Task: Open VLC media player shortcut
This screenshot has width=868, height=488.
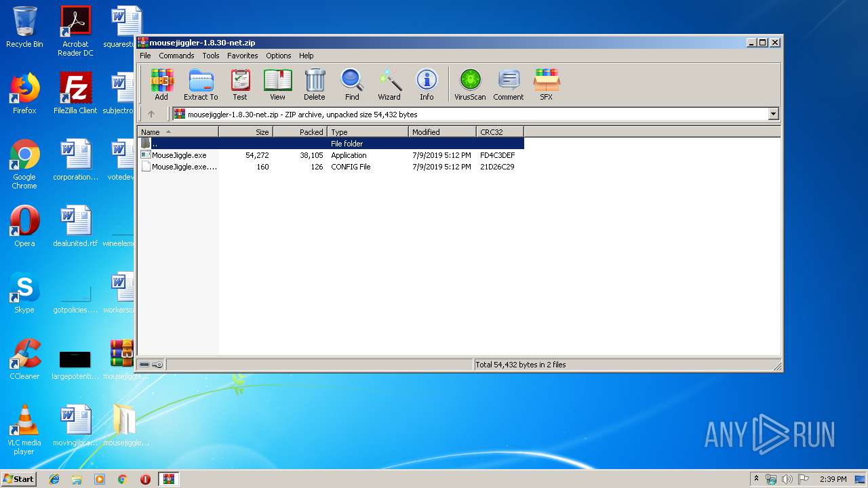Action: (x=24, y=430)
